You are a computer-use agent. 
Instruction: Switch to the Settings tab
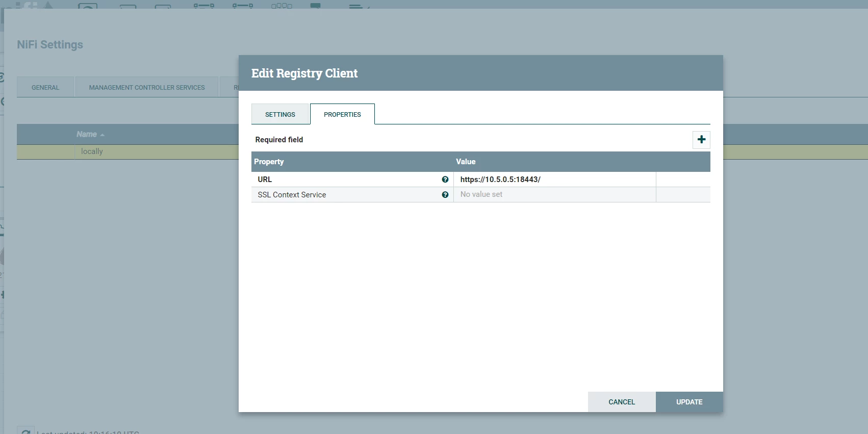click(280, 114)
